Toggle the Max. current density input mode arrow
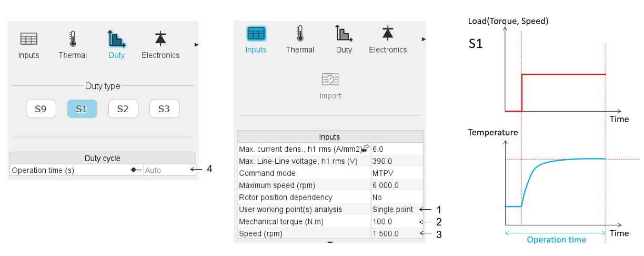The width and height of the screenshot is (644, 256). (x=365, y=149)
